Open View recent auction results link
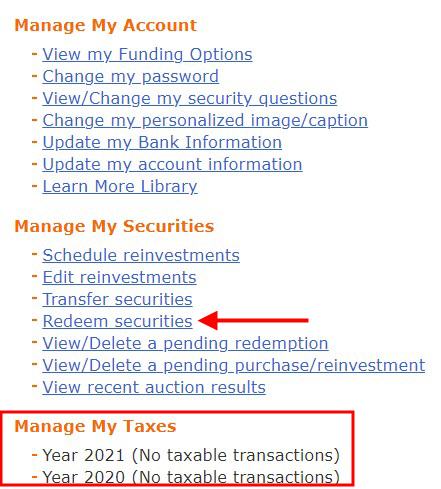 pos(154,387)
